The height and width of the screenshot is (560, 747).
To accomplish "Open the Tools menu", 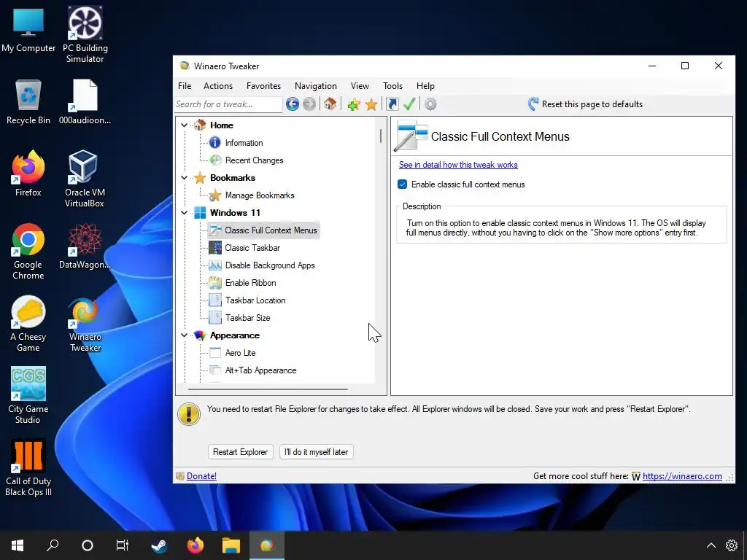I will 392,86.
